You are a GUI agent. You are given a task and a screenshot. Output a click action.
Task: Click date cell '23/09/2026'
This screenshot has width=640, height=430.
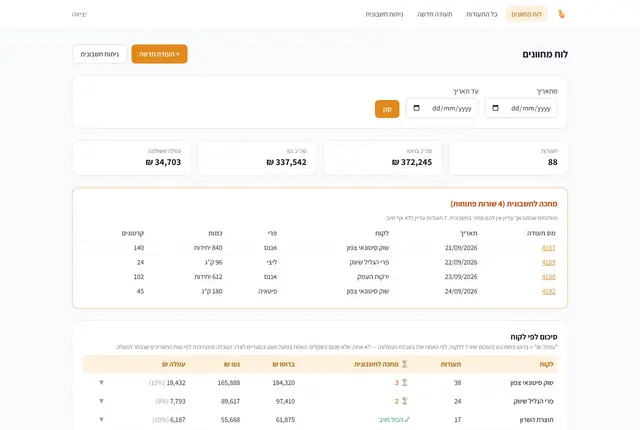(461, 277)
